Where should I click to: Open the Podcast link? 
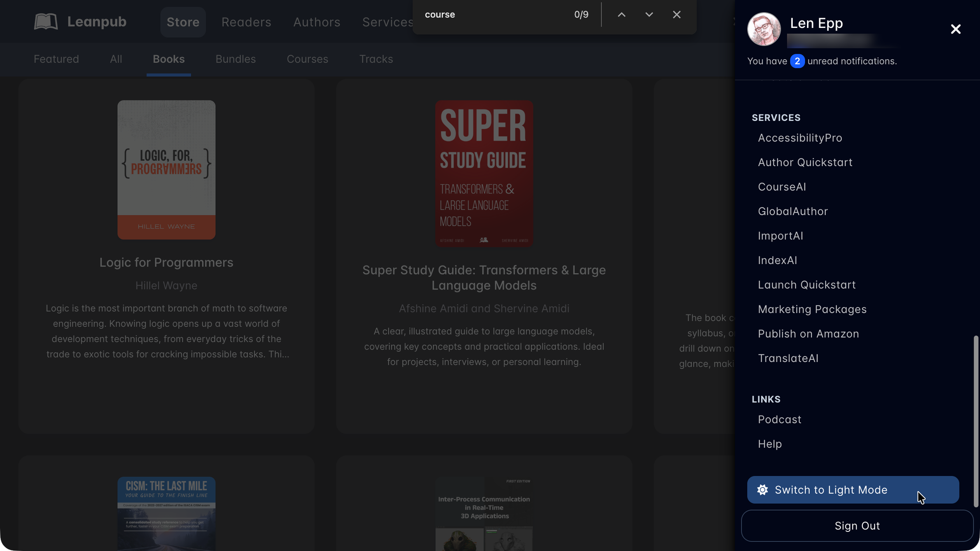click(779, 420)
